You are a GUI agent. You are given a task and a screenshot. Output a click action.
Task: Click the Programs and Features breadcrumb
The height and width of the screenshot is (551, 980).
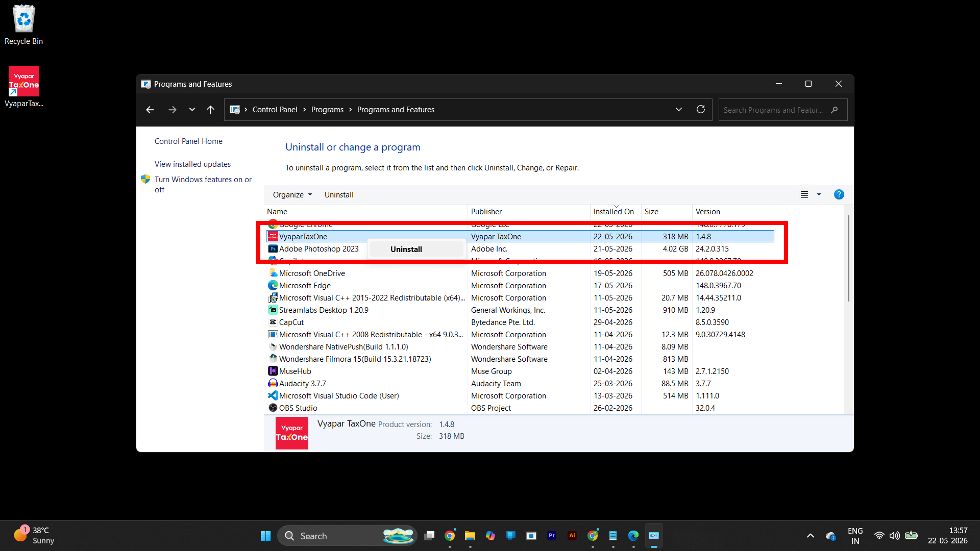pyautogui.click(x=396, y=110)
